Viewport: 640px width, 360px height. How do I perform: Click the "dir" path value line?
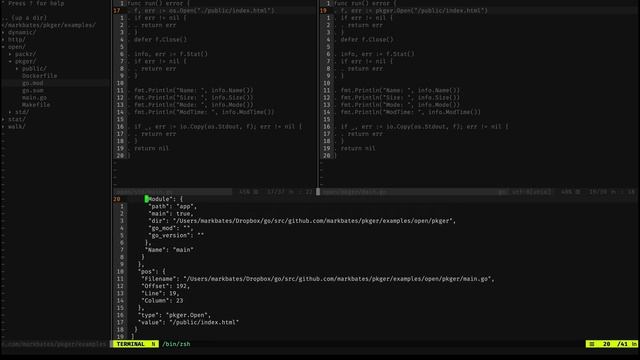point(302,221)
